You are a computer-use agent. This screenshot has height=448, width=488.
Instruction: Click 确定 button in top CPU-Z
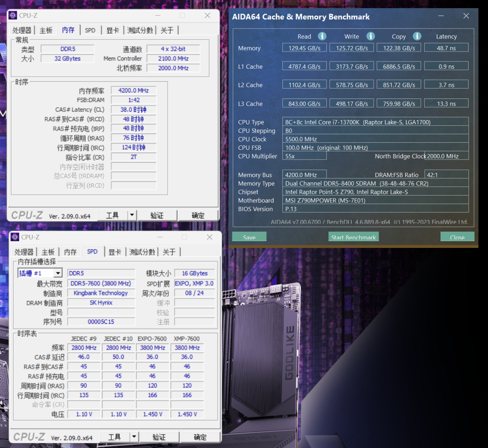(198, 215)
